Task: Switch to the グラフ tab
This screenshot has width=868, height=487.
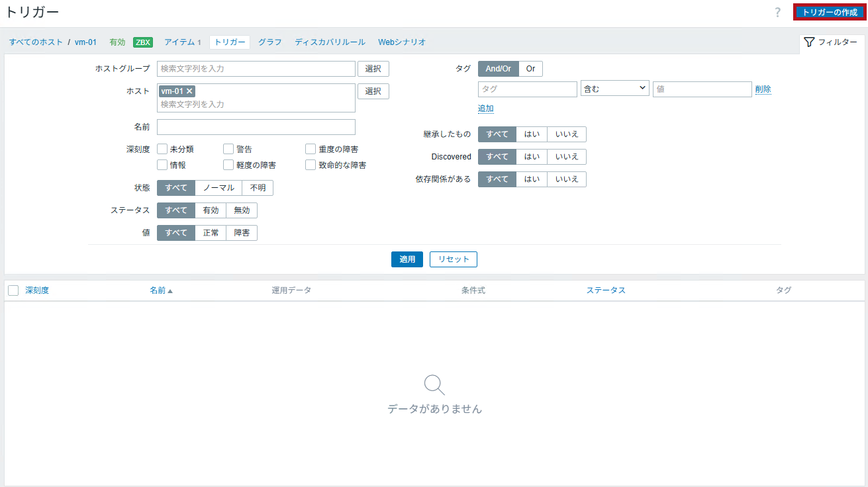Action: [269, 42]
